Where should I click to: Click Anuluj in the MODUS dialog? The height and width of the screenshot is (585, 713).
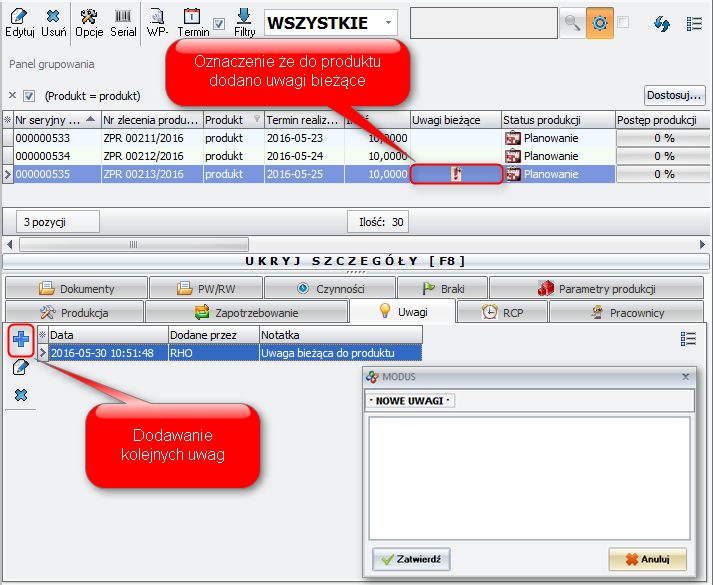tap(648, 559)
